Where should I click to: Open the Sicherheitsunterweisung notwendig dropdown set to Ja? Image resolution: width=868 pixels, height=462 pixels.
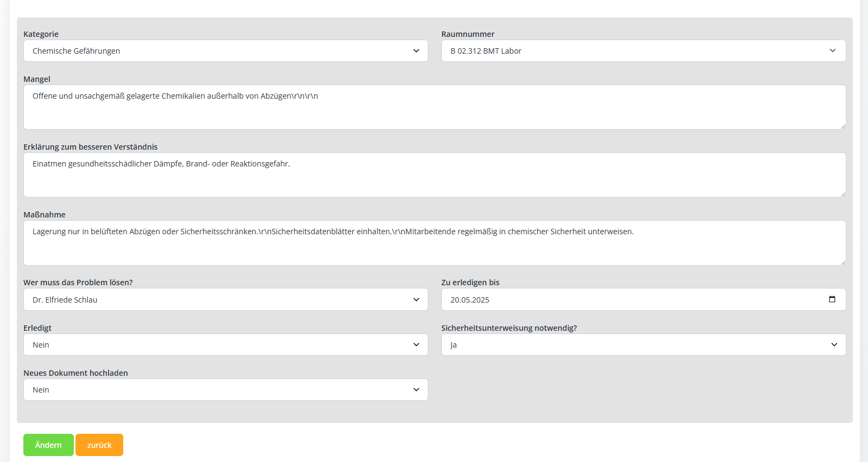tap(635, 345)
